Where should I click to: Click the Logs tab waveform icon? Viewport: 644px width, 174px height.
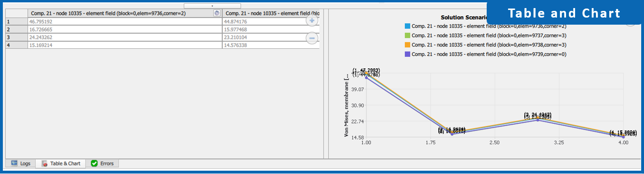pos(14,163)
